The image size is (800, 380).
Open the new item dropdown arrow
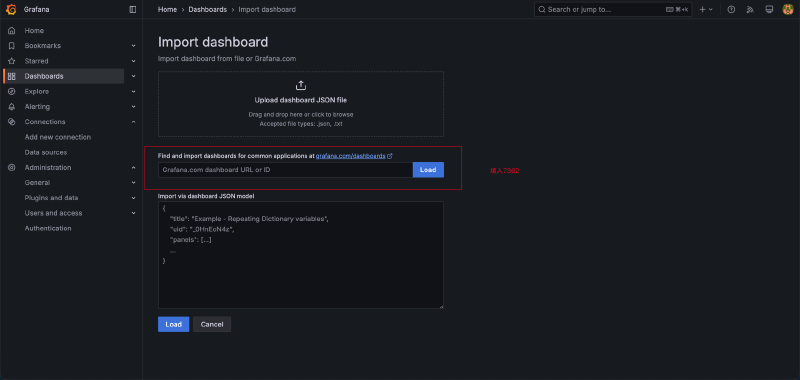[711, 9]
